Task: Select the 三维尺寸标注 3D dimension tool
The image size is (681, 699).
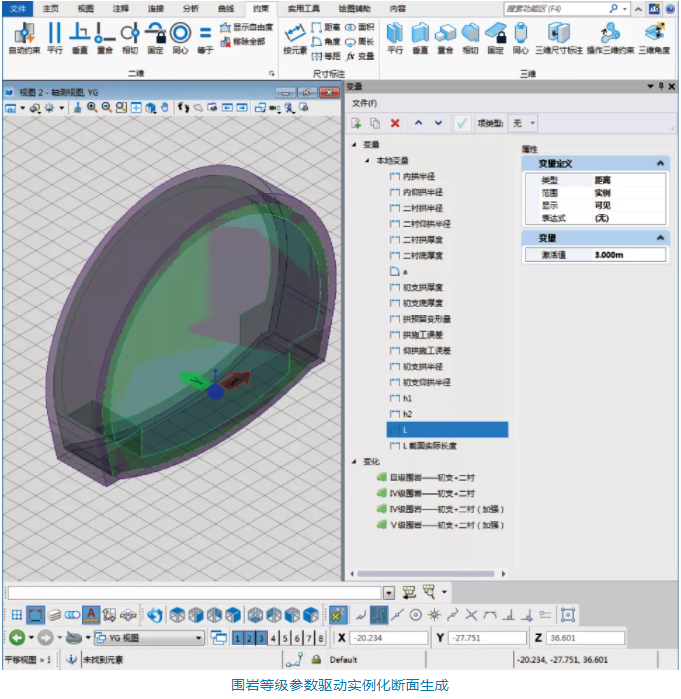Action: [x=559, y=38]
